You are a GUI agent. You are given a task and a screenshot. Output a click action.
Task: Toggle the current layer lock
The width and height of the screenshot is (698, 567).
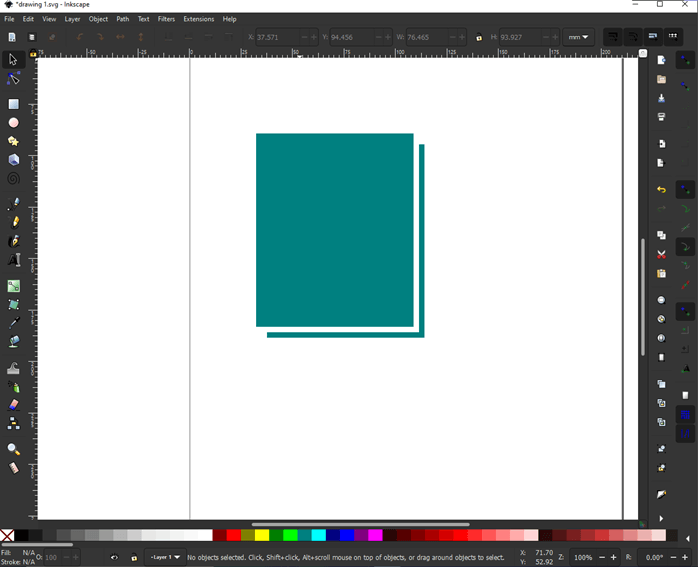coord(134,558)
